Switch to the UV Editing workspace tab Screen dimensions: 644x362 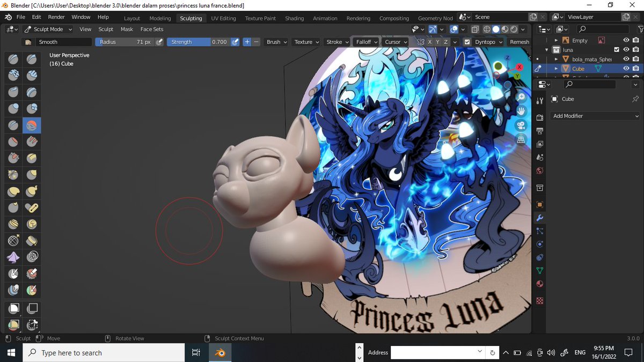(x=223, y=18)
